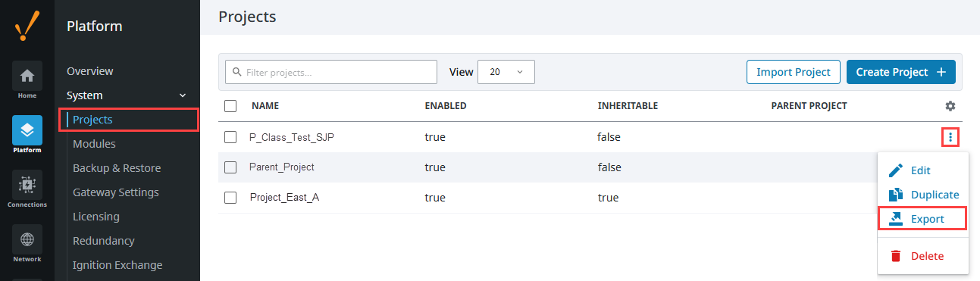Open Modules in the Platform sidebar
Image resolution: width=980 pixels, height=281 pixels.
point(94,144)
